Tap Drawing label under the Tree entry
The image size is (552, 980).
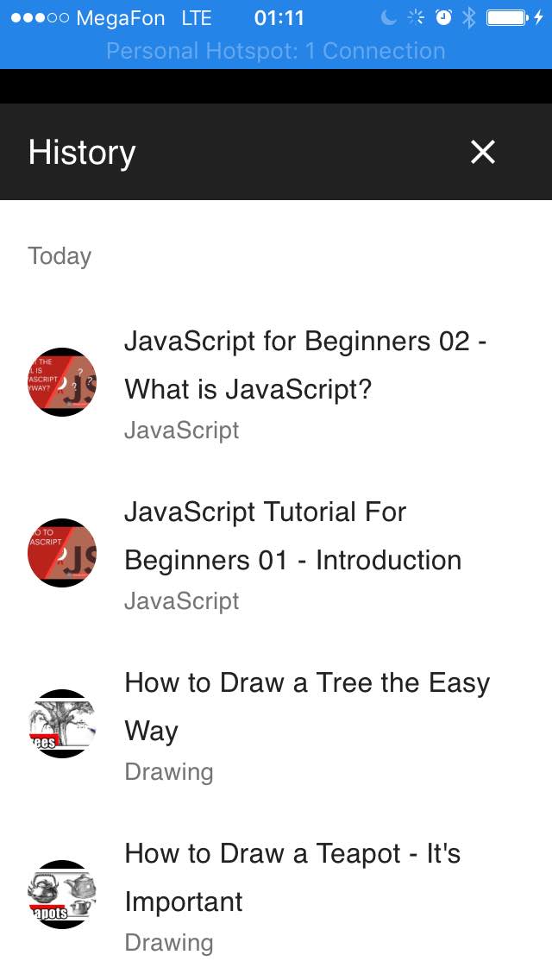[169, 771]
